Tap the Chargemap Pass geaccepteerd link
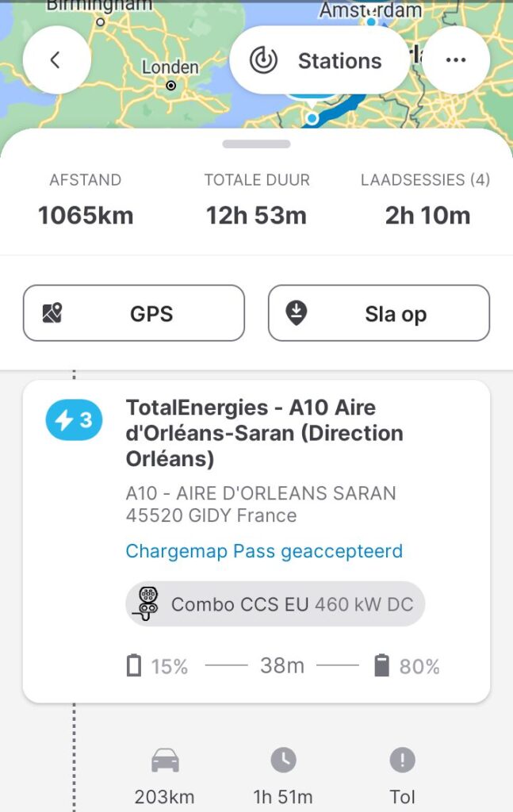Image resolution: width=513 pixels, height=812 pixels. point(264,551)
